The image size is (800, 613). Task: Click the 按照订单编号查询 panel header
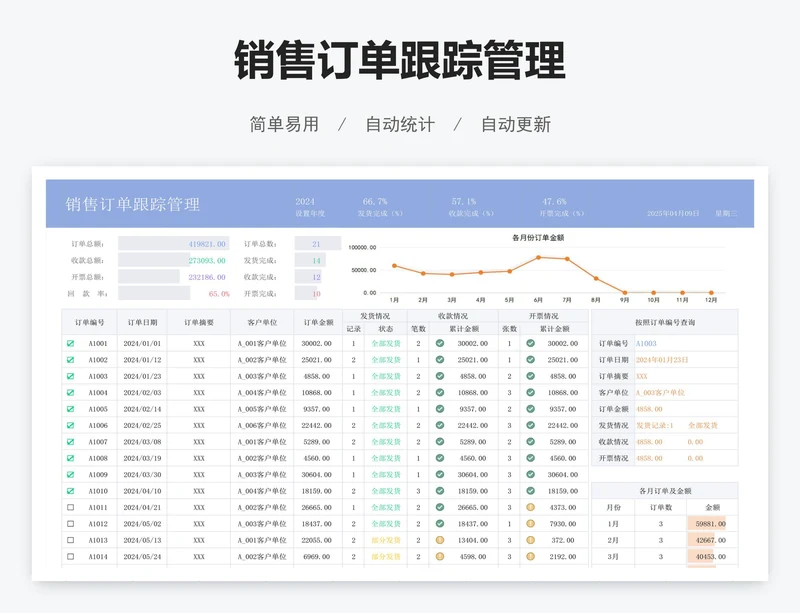coord(665,322)
